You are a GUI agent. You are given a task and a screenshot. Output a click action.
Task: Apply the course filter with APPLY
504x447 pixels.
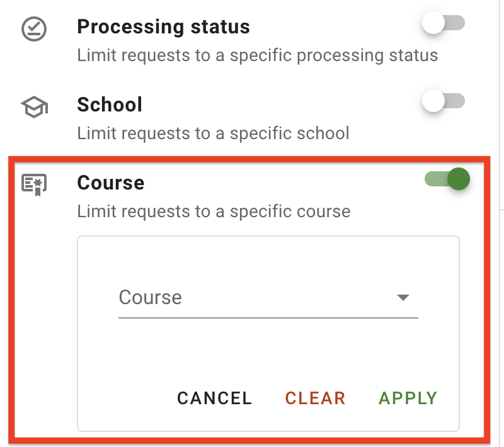(407, 398)
